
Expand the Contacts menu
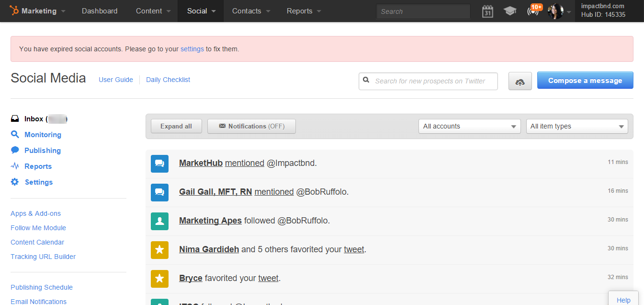coord(251,11)
